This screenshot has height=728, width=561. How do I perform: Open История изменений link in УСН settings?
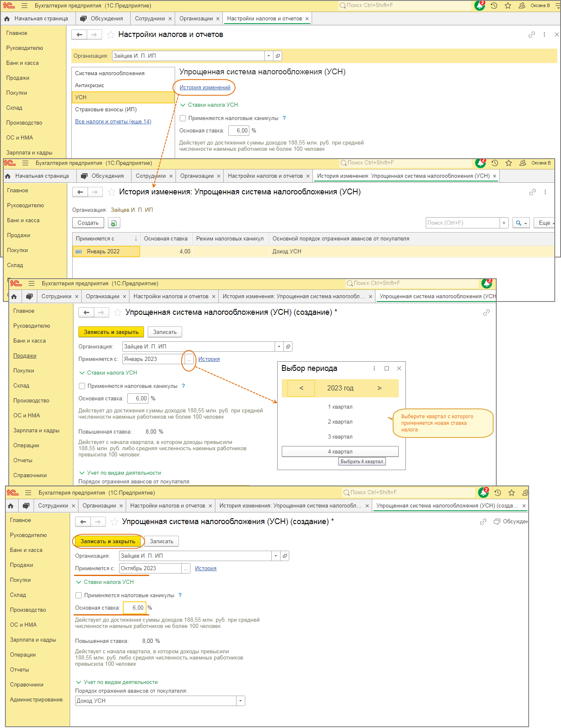(205, 88)
